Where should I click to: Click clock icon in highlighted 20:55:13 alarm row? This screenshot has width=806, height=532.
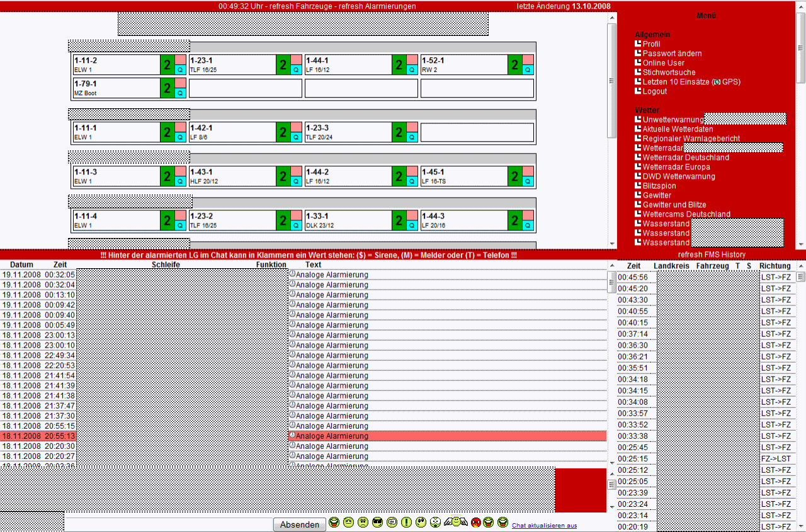pos(292,435)
